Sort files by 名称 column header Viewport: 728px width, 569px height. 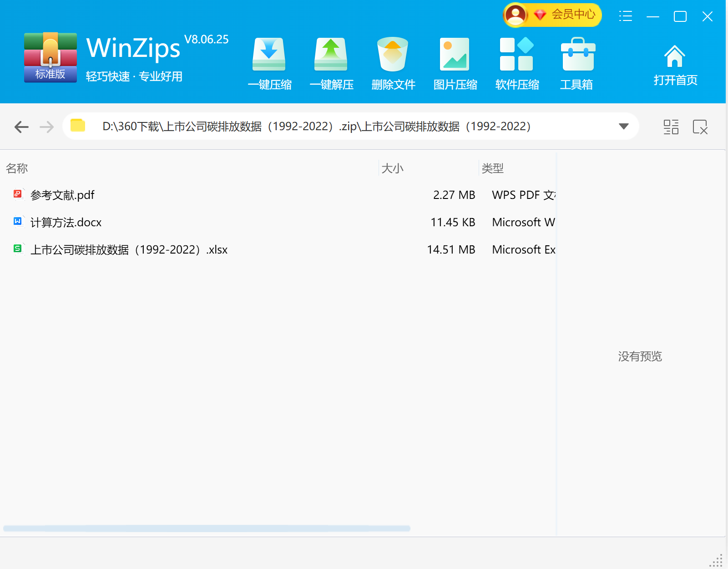tap(17, 168)
